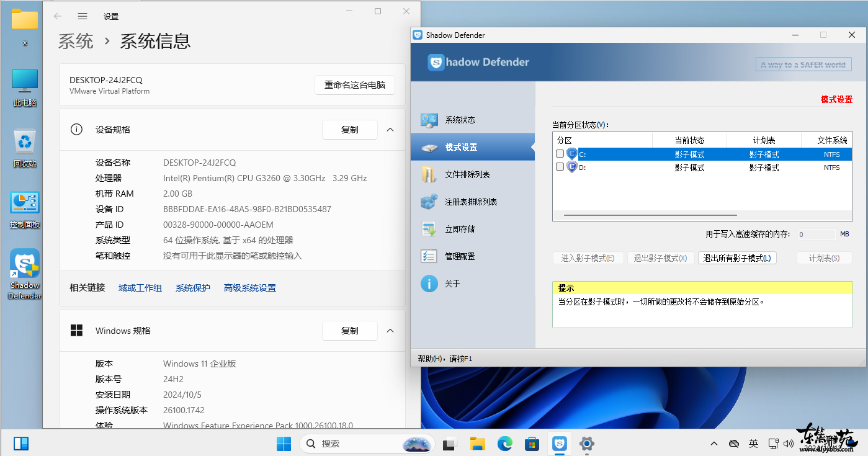The image size is (868, 456).
Task: Collapse the Windows 规格 section chevron
Action: coord(390,331)
